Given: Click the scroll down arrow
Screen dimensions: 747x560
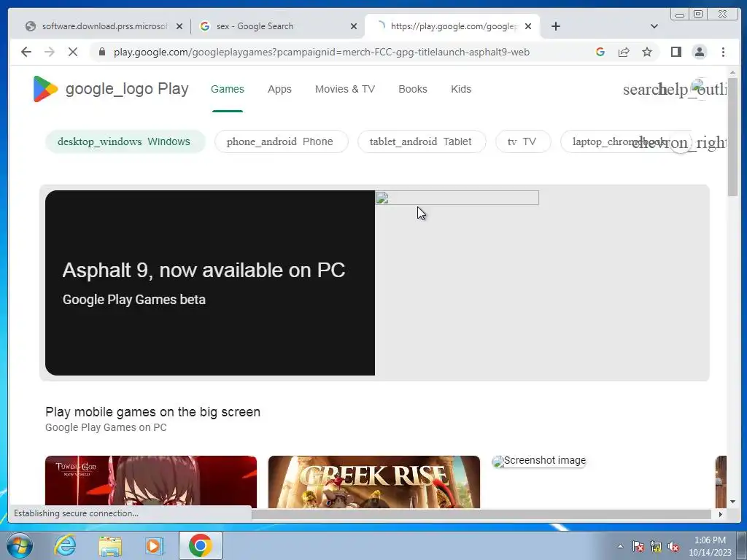Looking at the screenshot, I should pyautogui.click(x=732, y=502).
